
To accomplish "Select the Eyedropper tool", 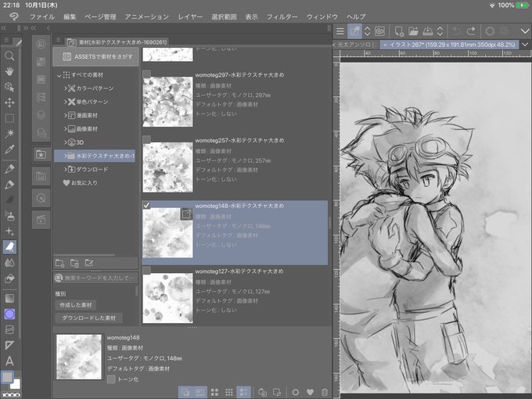I will coord(9,149).
